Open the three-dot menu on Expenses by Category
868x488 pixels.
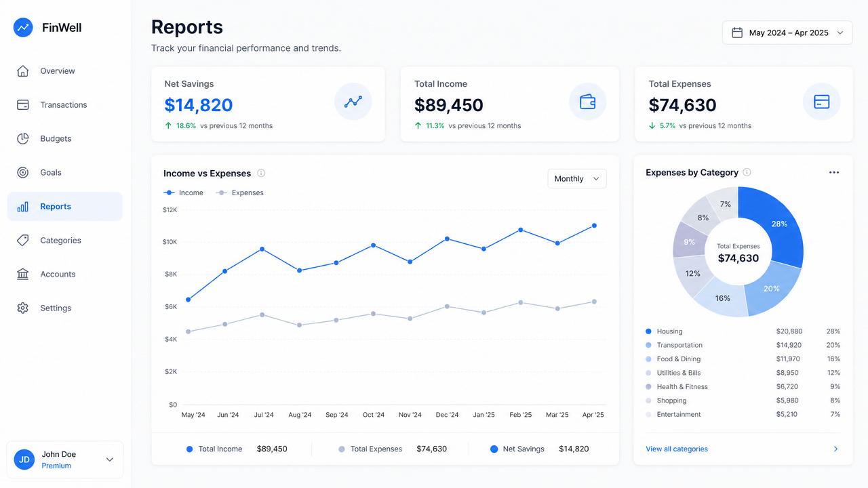834,172
